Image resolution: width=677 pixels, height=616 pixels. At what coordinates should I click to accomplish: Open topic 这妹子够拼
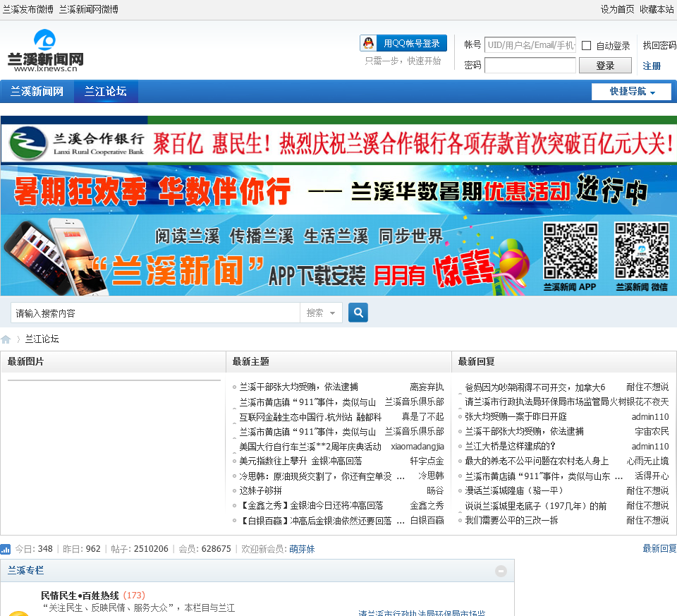260,490
